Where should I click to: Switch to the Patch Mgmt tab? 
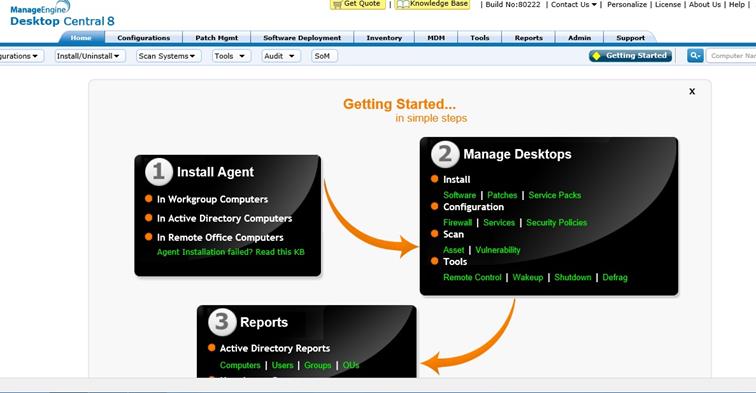[216, 38]
